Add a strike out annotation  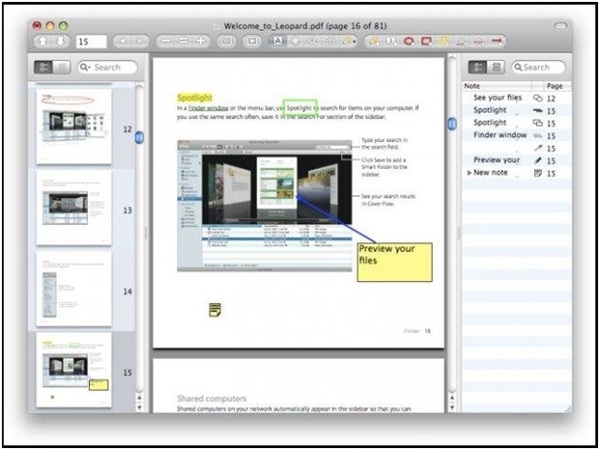point(479,41)
